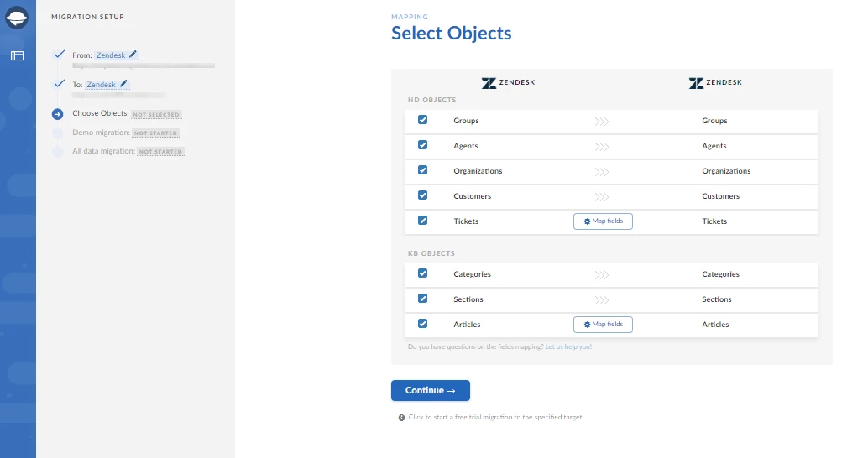Image resolution: width=868 pixels, height=458 pixels.
Task: Click the target Tickets label
Action: pos(714,221)
